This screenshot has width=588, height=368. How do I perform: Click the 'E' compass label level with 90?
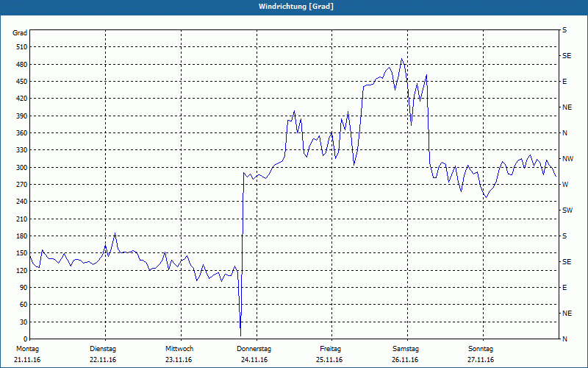click(564, 288)
